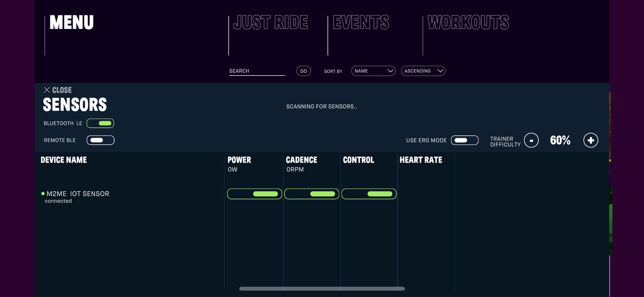This screenshot has height=297, width=644.
Task: Turn on Use ERG Mode switch
Action: point(464,140)
